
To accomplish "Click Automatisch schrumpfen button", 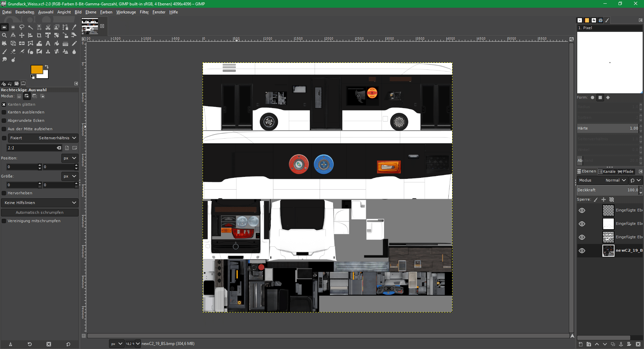I will tap(40, 212).
